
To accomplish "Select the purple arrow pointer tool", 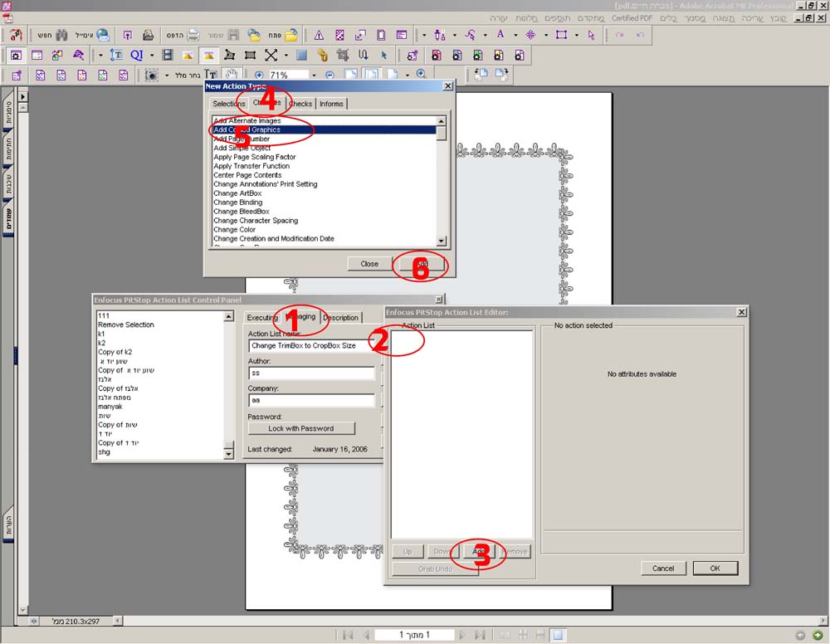I will coord(591,35).
